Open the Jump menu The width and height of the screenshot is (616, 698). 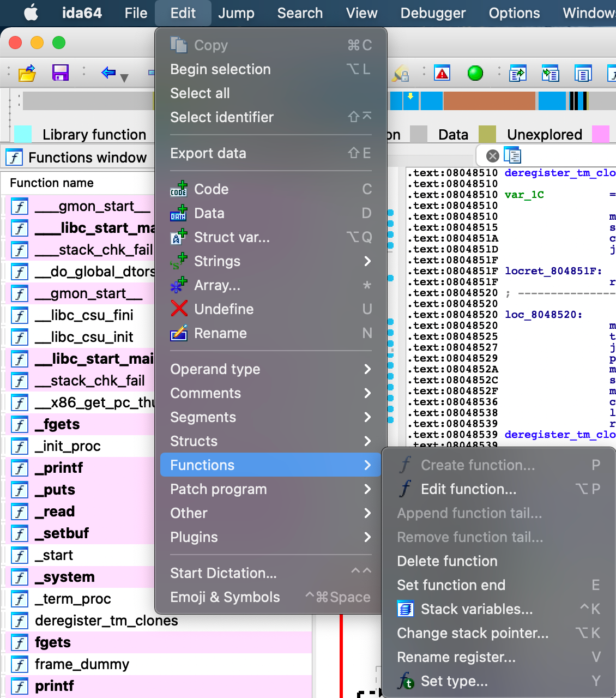(236, 13)
